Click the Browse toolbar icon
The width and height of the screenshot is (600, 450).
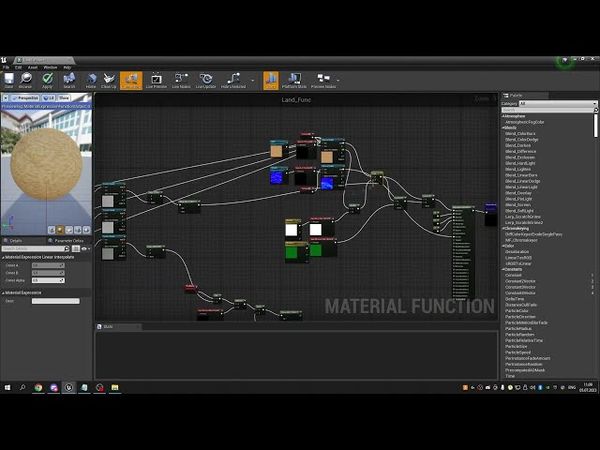click(x=26, y=81)
